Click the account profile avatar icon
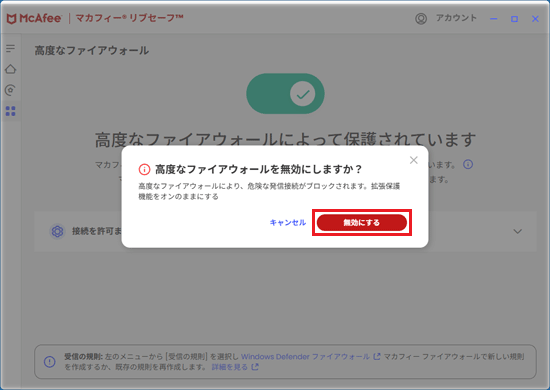 [x=421, y=19]
